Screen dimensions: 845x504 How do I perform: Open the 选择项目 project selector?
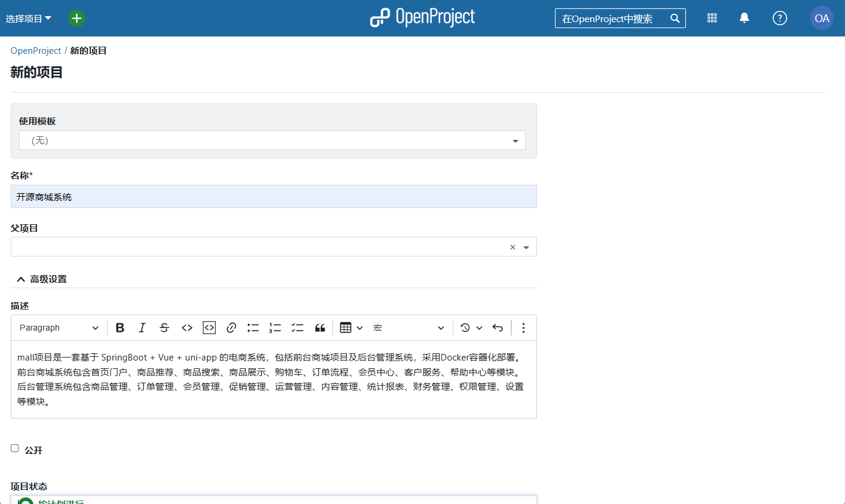click(29, 19)
